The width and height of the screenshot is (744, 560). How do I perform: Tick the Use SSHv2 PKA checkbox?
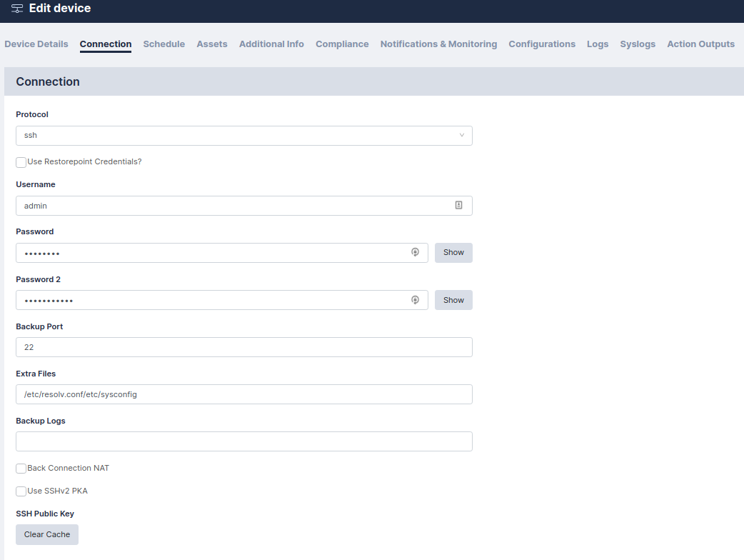tap(21, 491)
